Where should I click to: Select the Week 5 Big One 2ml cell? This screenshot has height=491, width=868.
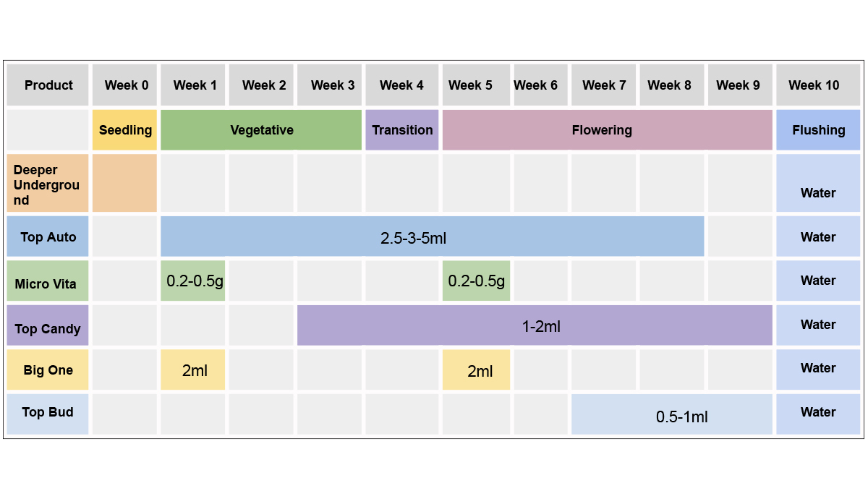pos(477,370)
